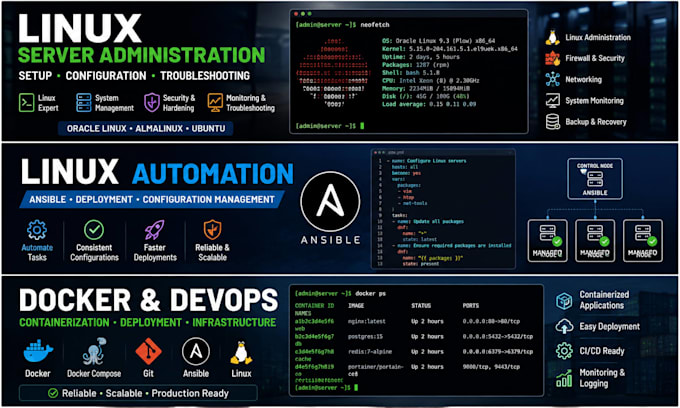Click the Linux Administration penguin icon
Image resolution: width=680 pixels, height=408 pixels.
552,37
